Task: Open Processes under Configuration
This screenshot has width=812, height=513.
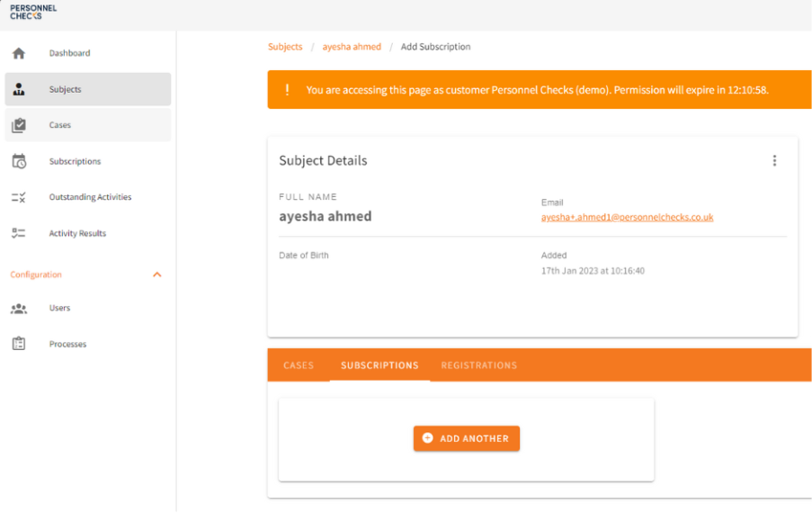Action: (88, 344)
